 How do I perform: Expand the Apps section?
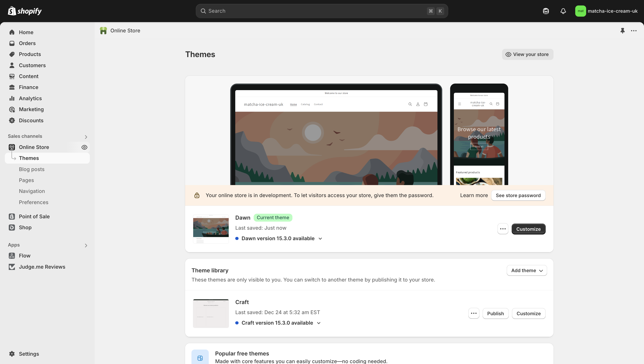[86, 245]
